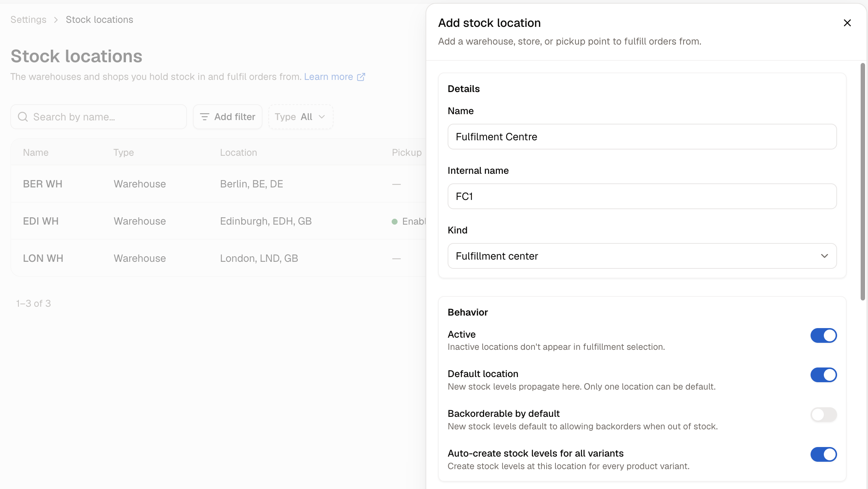
Task: Click the Edinburgh, EDH, GB location cell
Action: tap(266, 221)
